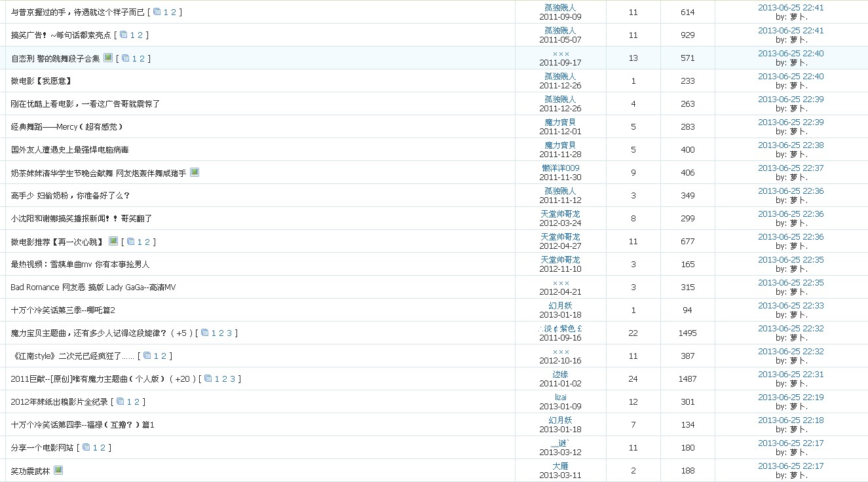
Task: Click image icon next to 微电影推荐【再一次心跳】
Action: tap(113, 241)
